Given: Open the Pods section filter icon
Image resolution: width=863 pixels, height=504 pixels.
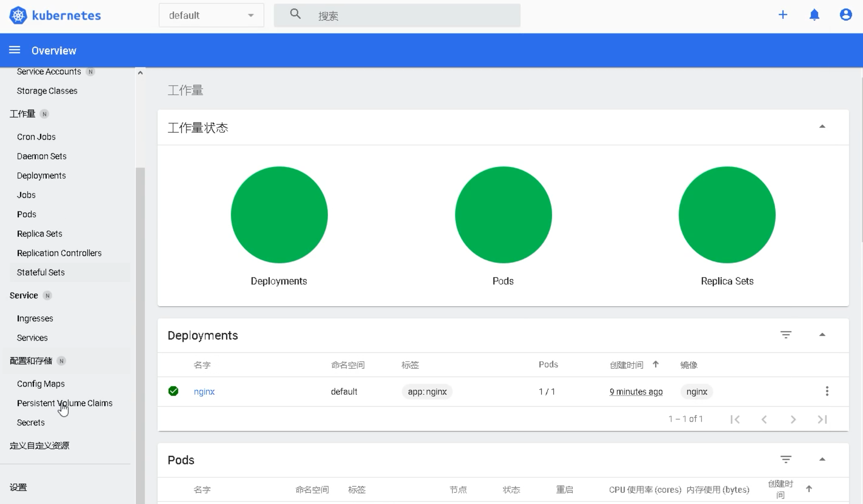Looking at the screenshot, I should pos(786,459).
